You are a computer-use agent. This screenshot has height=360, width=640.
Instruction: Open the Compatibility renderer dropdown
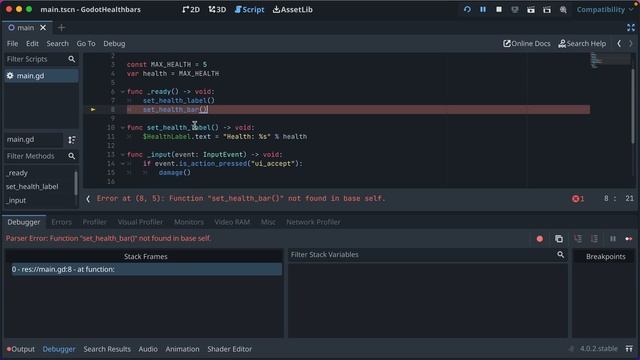[604, 9]
